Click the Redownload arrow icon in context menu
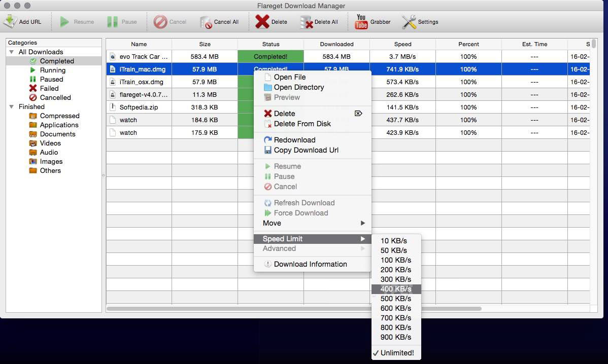Image resolution: width=608 pixels, height=364 pixels. (x=267, y=140)
